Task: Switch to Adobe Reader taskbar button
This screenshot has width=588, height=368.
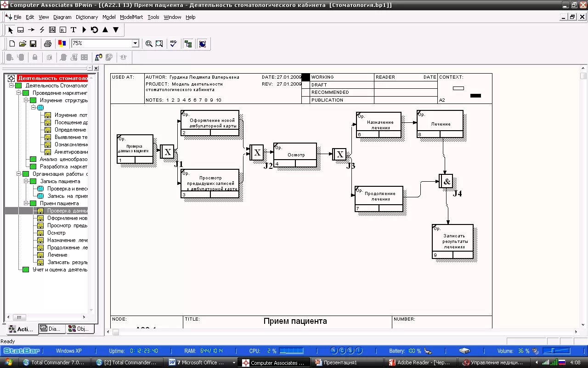Action: click(x=421, y=362)
